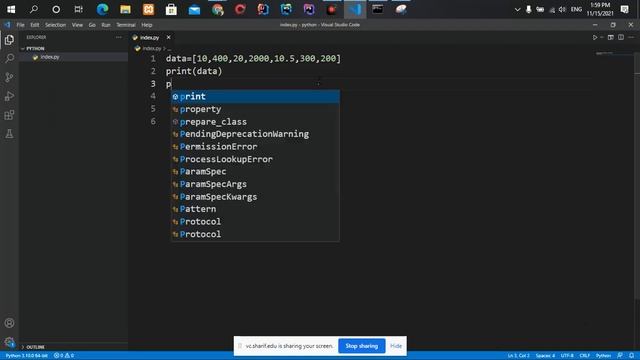This screenshot has width=640, height=360.
Task: Split the editor right
Action: click(621, 37)
